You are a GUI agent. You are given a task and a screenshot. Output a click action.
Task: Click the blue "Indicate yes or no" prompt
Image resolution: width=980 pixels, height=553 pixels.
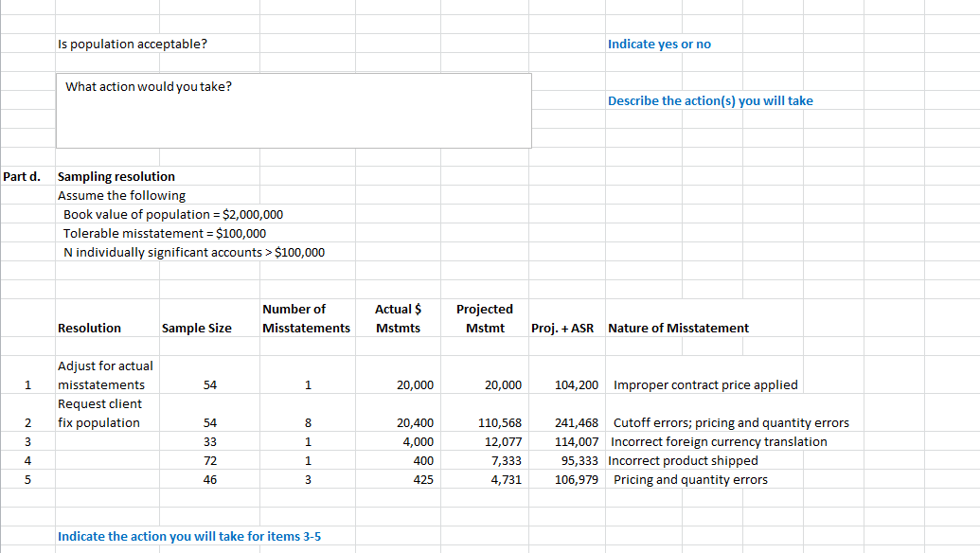pos(660,44)
